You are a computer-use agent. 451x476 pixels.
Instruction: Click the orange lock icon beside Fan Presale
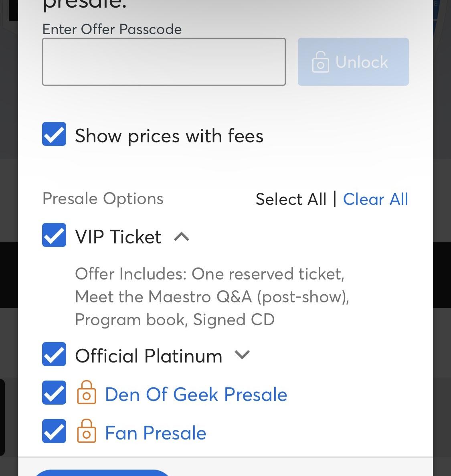[87, 431]
